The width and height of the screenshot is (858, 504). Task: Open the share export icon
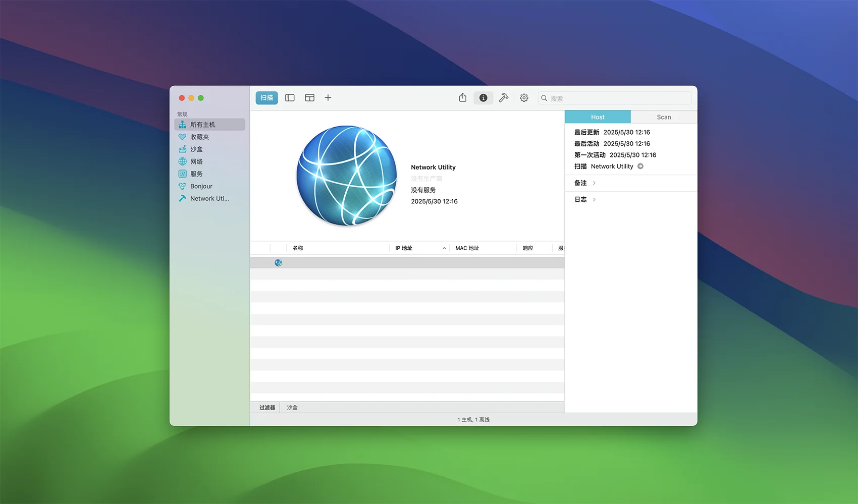click(463, 98)
